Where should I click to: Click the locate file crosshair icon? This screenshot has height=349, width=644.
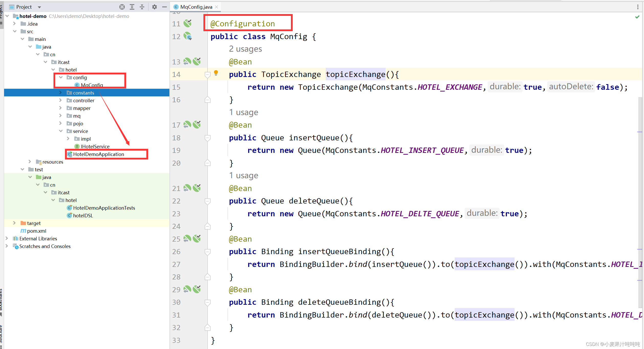click(122, 7)
